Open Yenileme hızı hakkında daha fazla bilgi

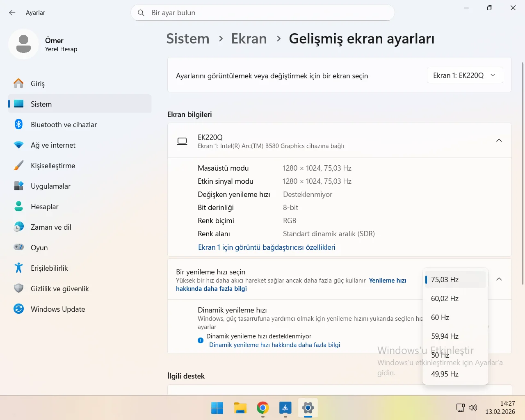pos(291,285)
